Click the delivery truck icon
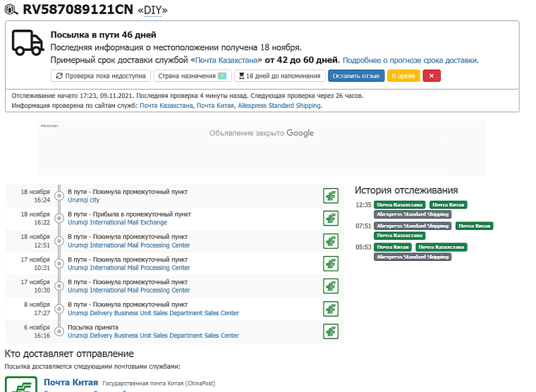 (28, 43)
